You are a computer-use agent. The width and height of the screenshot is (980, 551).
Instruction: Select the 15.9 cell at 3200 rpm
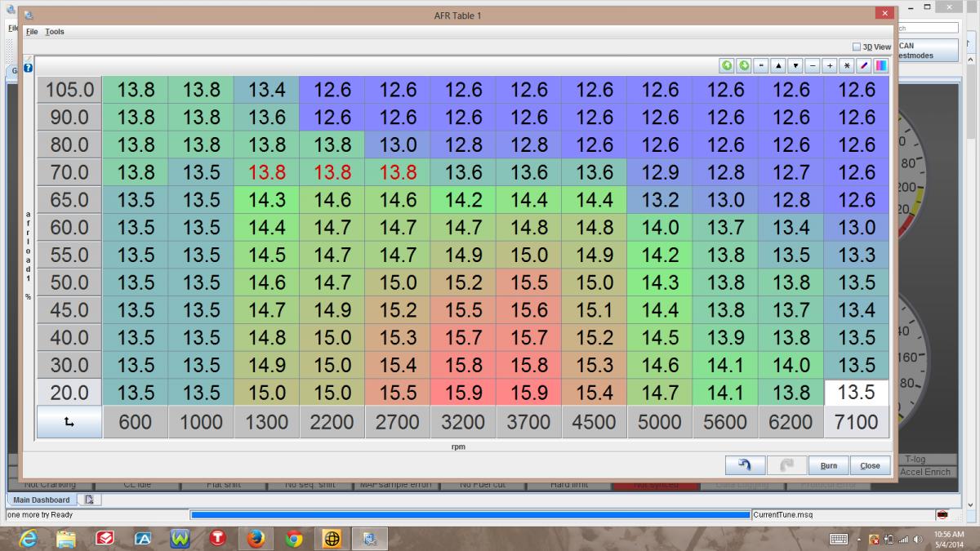463,393
